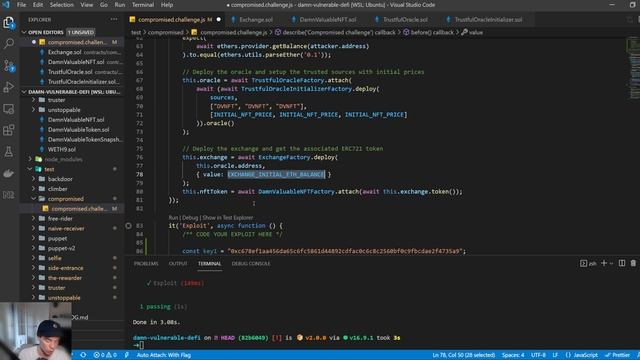Open the Explorer view in activity bar
The height and width of the screenshot is (360, 640).
point(9,22)
